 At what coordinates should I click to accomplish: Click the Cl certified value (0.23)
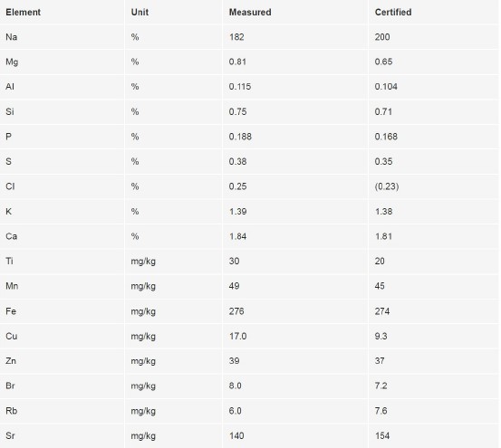pos(387,186)
